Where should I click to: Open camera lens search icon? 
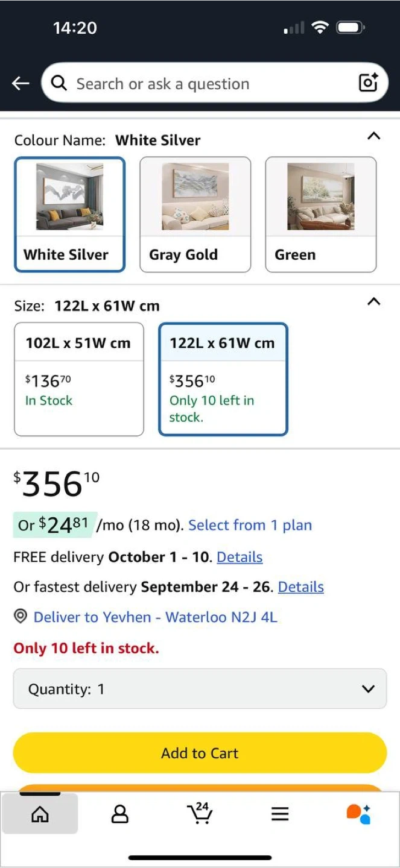coord(368,83)
